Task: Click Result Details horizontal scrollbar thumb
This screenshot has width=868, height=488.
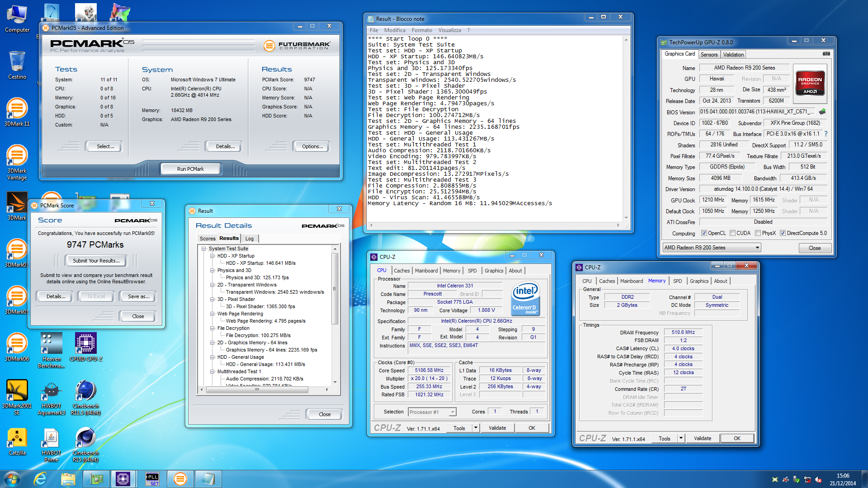Action: tap(257, 389)
